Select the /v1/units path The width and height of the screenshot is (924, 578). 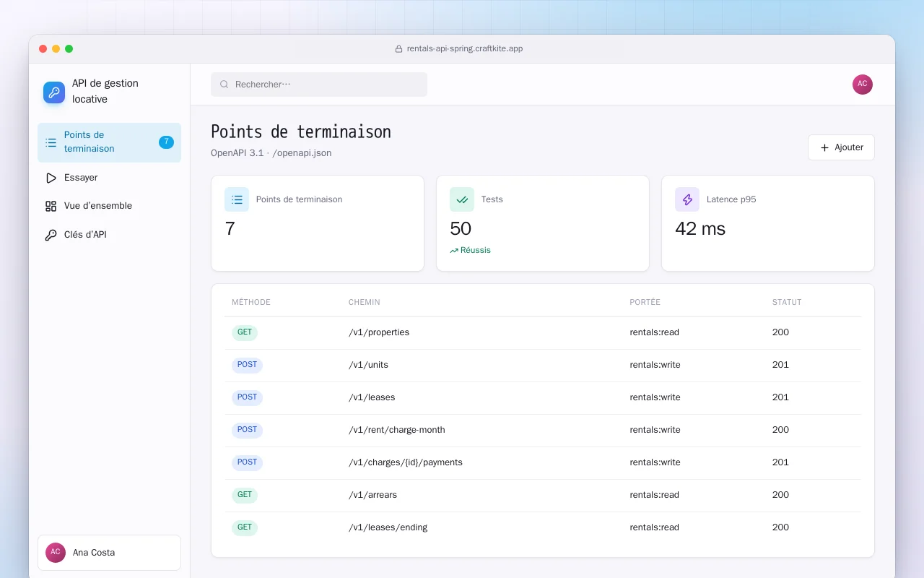pos(368,366)
